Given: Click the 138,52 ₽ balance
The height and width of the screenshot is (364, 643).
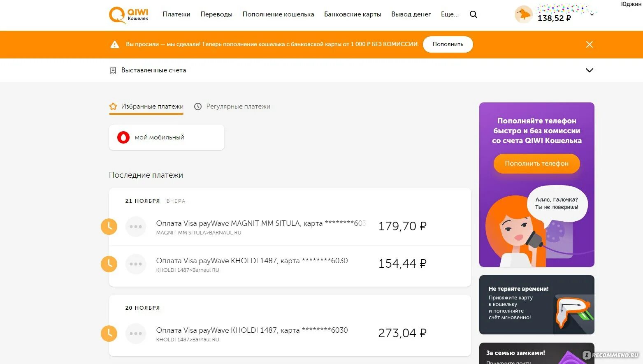Looking at the screenshot, I should pyautogui.click(x=554, y=18).
